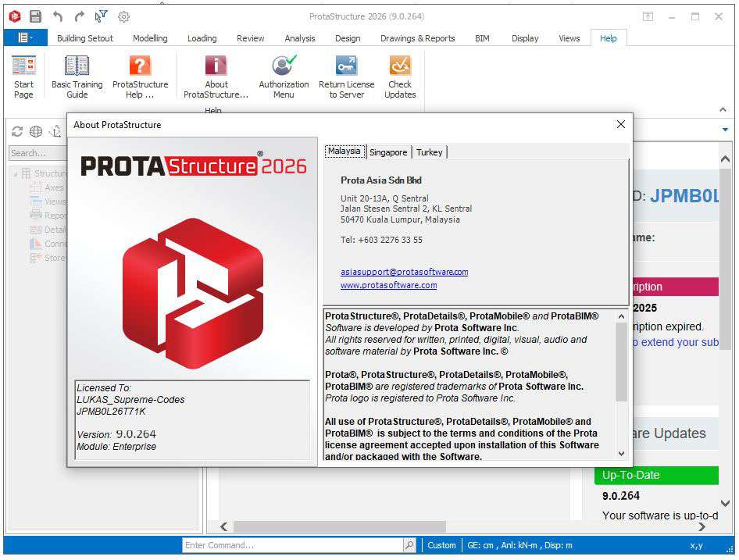
Task: Open the settings gear in quick access bar
Action: (123, 16)
